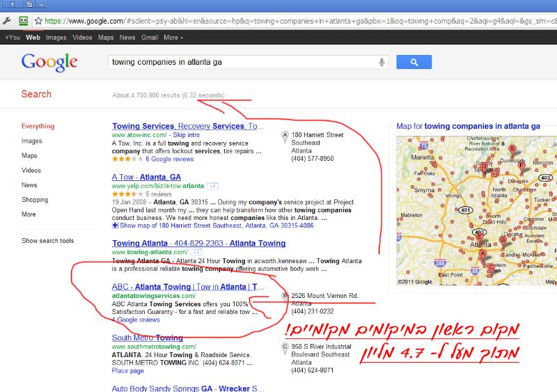Open Auto Body Sandy Springs GA result
This screenshot has width=557, height=392.
188,388
